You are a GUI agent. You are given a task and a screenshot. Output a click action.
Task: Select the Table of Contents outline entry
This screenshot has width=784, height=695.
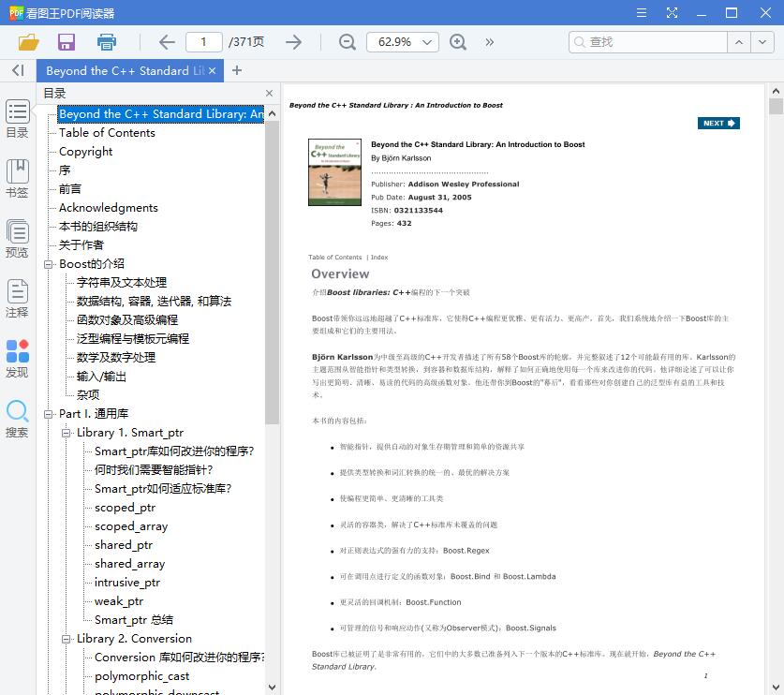pyautogui.click(x=107, y=132)
